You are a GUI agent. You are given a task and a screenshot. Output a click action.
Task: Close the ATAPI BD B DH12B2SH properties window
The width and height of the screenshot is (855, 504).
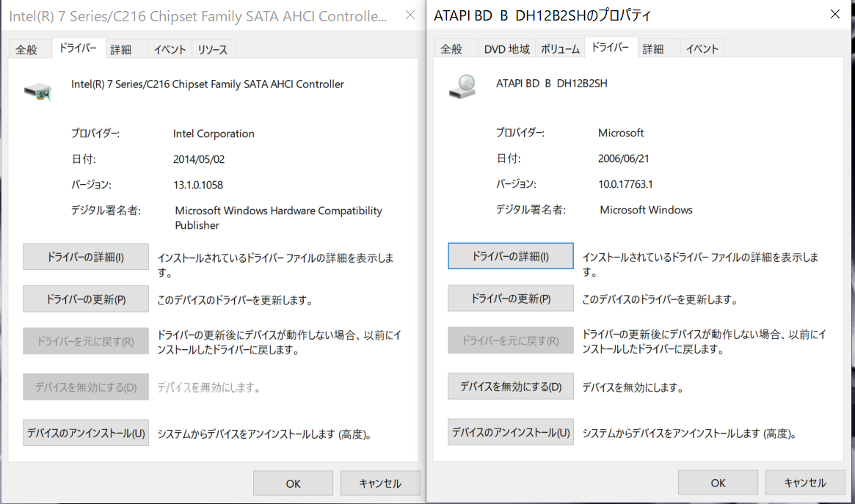click(835, 14)
